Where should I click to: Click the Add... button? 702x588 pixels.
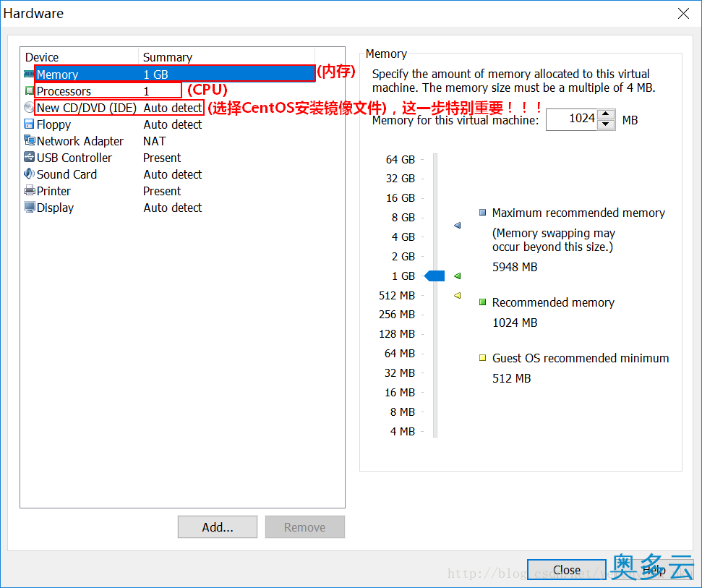218,527
